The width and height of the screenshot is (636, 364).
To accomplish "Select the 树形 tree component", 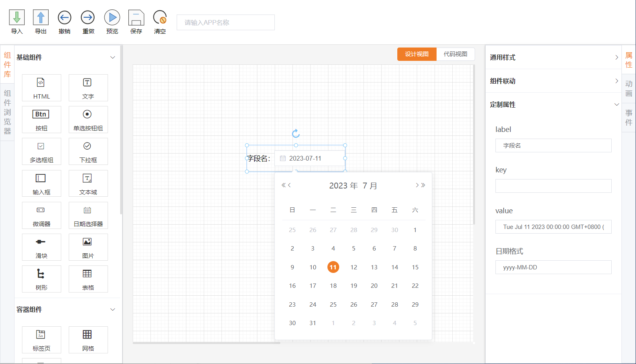I will [42, 279].
